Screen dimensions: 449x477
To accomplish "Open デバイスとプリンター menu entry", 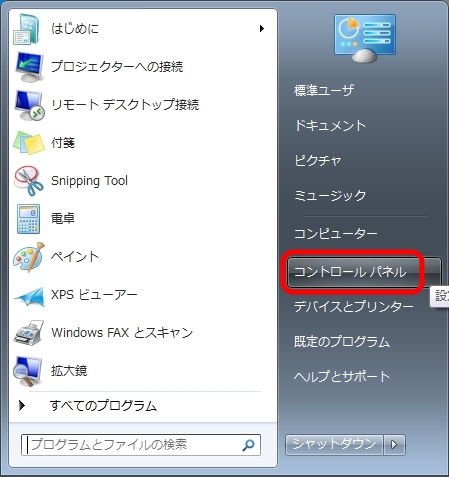I will tap(354, 306).
